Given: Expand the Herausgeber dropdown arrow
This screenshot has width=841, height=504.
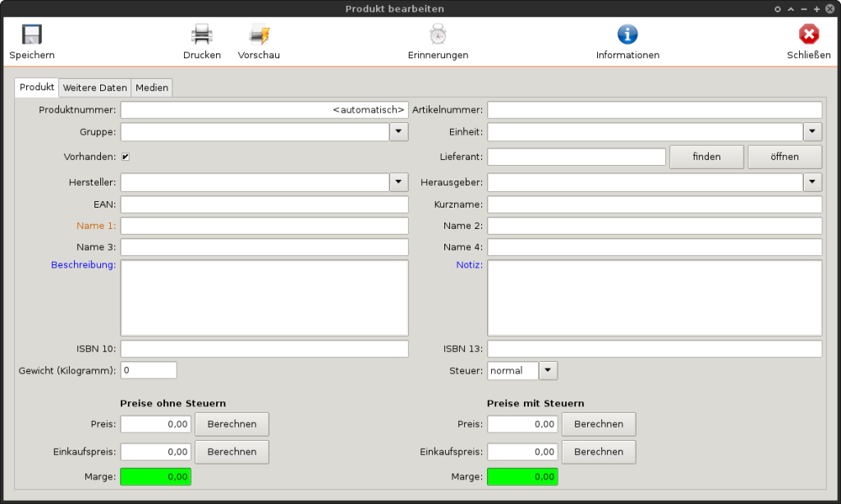Looking at the screenshot, I should tap(812, 182).
